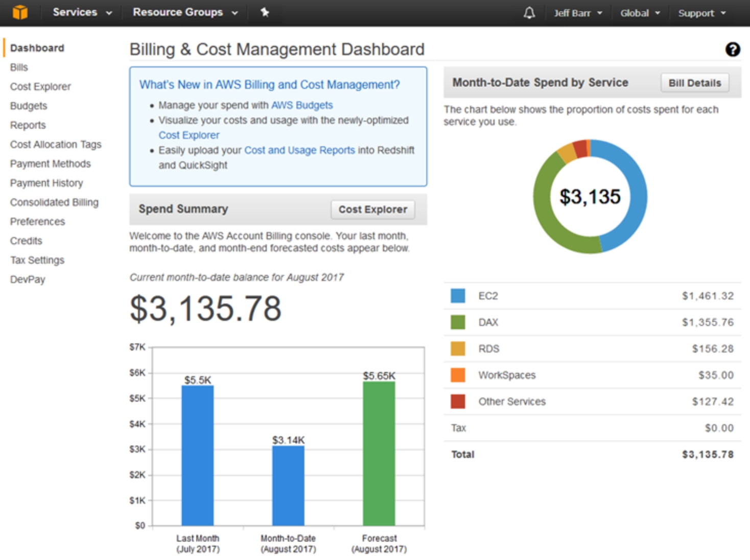Click the red Other Services legend swatch
Image resolution: width=750 pixels, height=560 pixels.
click(458, 402)
